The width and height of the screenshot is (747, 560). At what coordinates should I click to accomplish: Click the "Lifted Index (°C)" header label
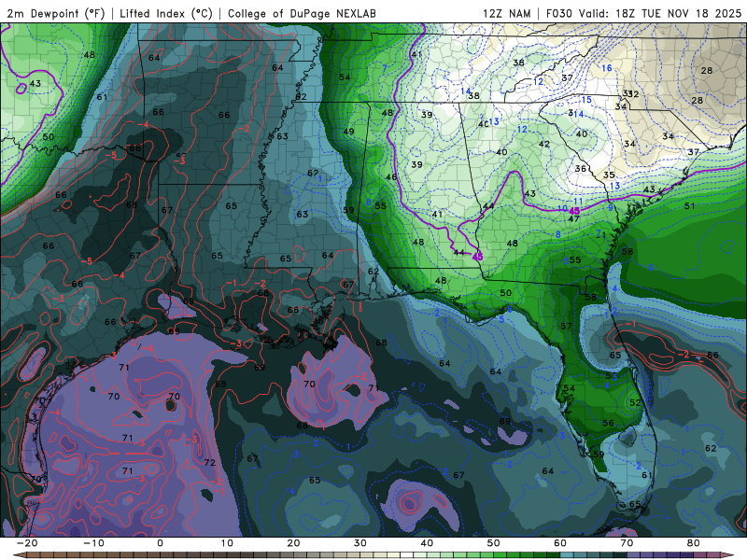pos(166,13)
